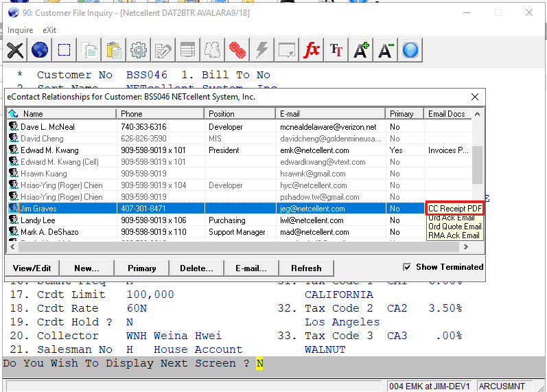Click the Y/N answer field at the prompt

[x=259, y=363]
